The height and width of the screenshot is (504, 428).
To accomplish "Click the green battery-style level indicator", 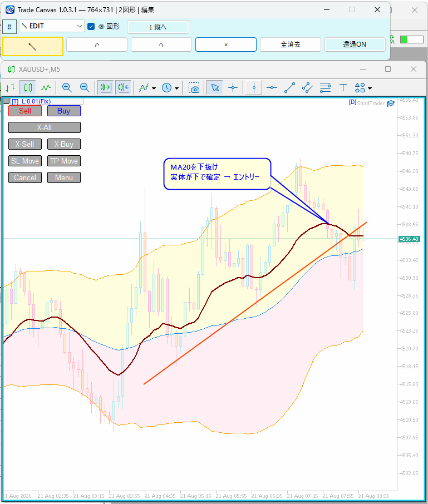I will 412,39.
